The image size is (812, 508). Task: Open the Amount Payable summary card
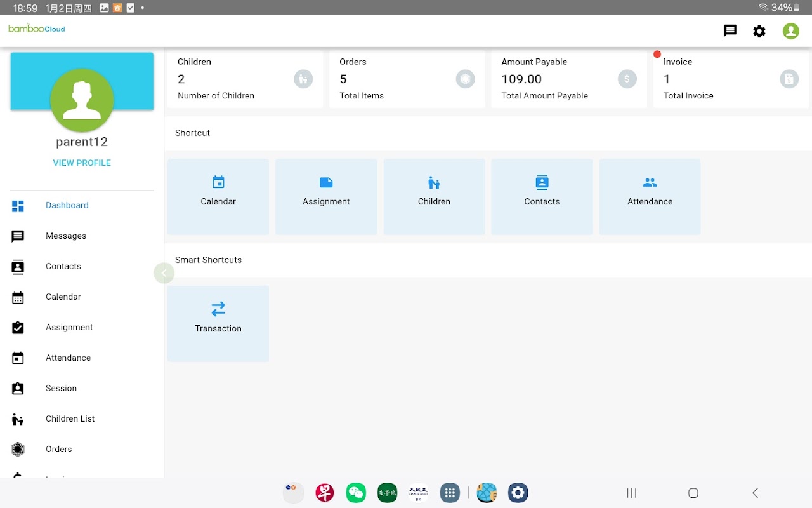(568, 79)
